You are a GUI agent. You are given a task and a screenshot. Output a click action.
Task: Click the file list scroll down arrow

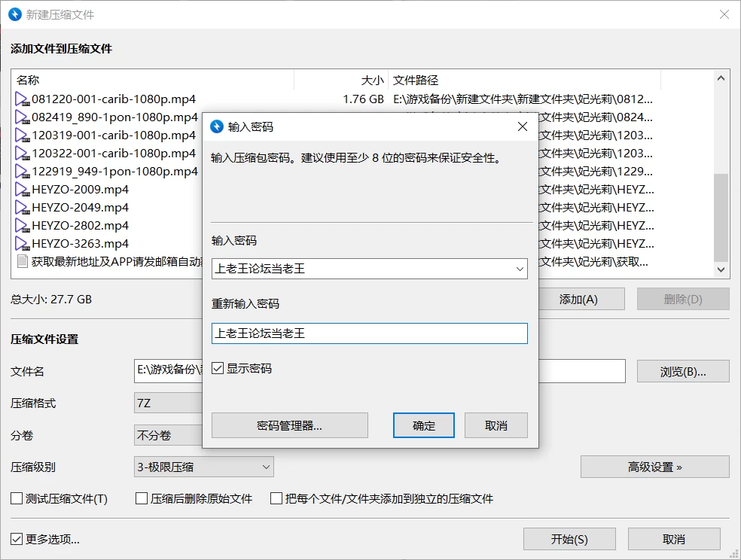[721, 269]
